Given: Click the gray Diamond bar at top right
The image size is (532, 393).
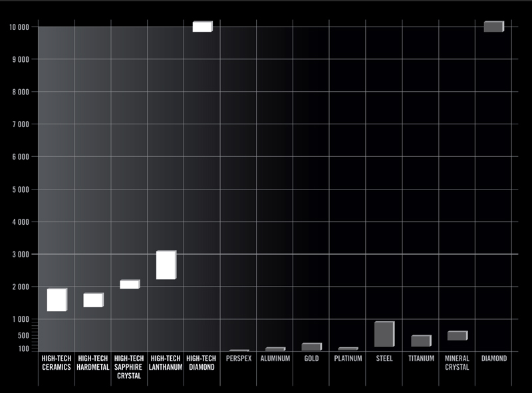Looking at the screenshot, I should pos(493,27).
